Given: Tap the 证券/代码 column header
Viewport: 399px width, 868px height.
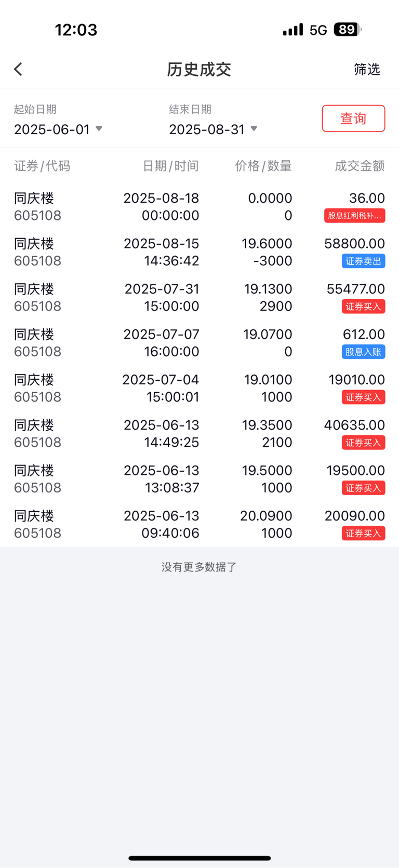Looking at the screenshot, I should 42,166.
